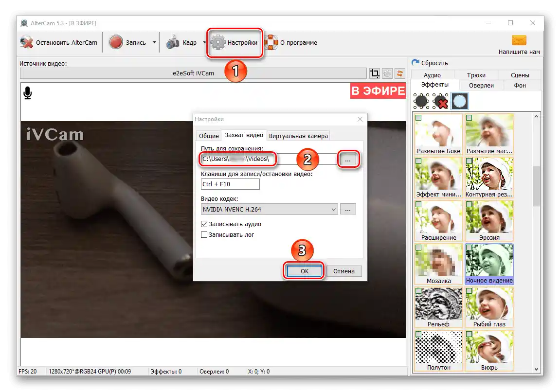Open the Фон tab
Image resolution: width=560 pixels, height=392 pixels.
[x=520, y=85]
